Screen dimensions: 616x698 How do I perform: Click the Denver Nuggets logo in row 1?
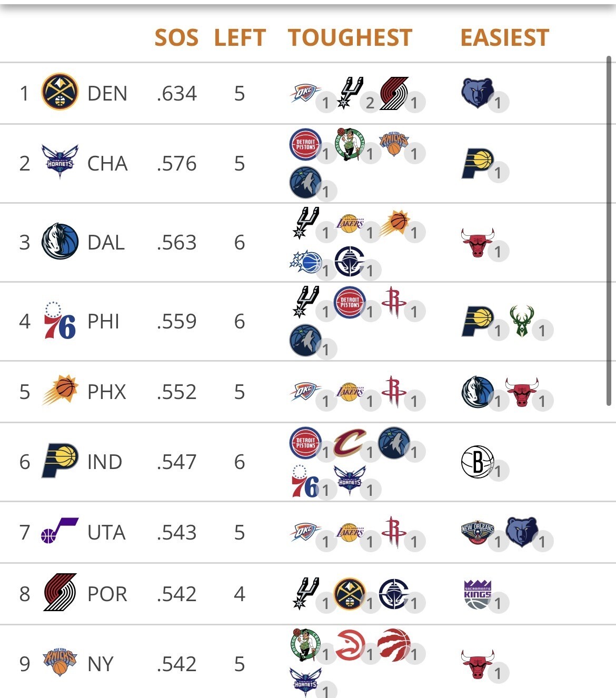[59, 92]
